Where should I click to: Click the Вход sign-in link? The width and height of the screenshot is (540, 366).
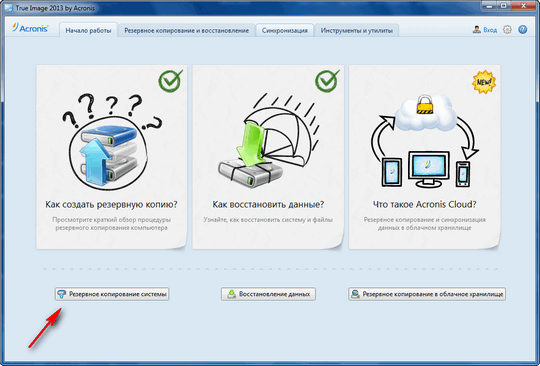click(x=490, y=30)
